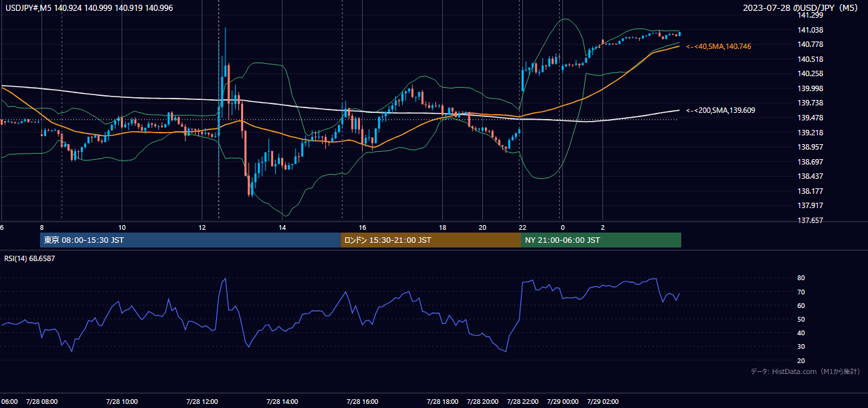Click the NY 21:00-06:00 JST session bar
The height and width of the screenshot is (408, 868).
[601, 240]
